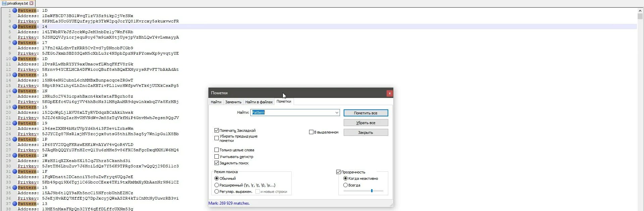
Task: Switch to the Найти tab
Action: [216, 102]
